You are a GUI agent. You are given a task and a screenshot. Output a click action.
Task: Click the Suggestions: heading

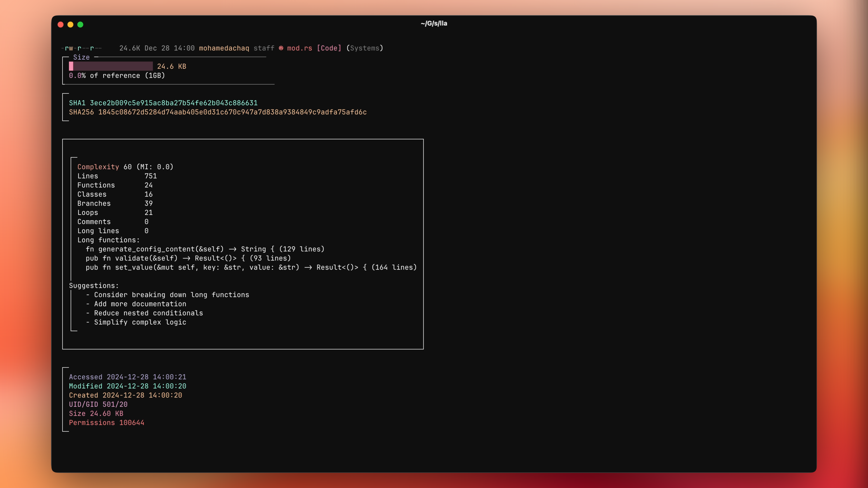(x=94, y=285)
